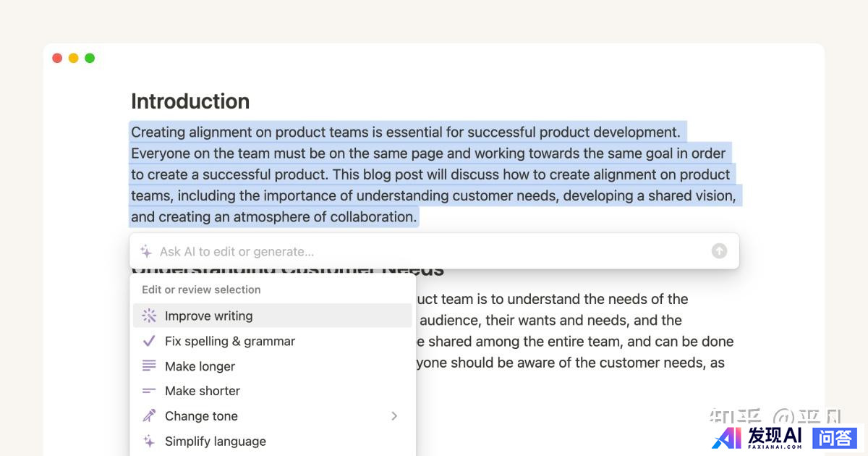Click the green window zoom button
The width and height of the screenshot is (868, 456).
pos(90,58)
